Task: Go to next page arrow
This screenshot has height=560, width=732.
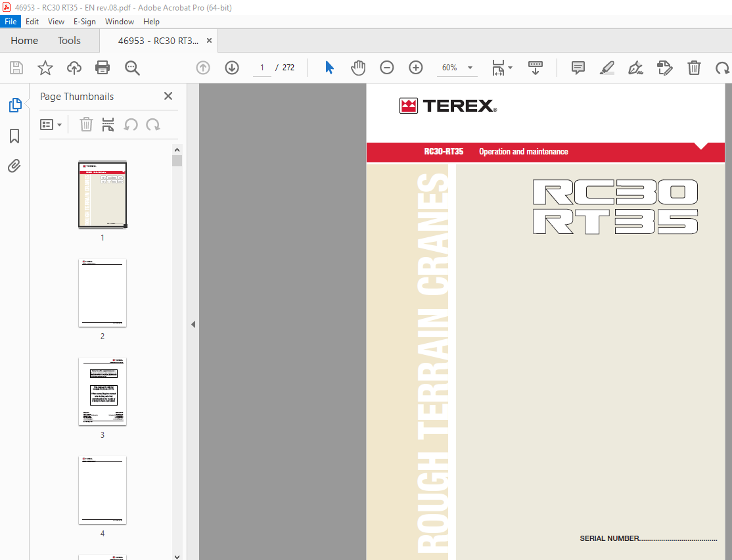Action: (x=232, y=68)
